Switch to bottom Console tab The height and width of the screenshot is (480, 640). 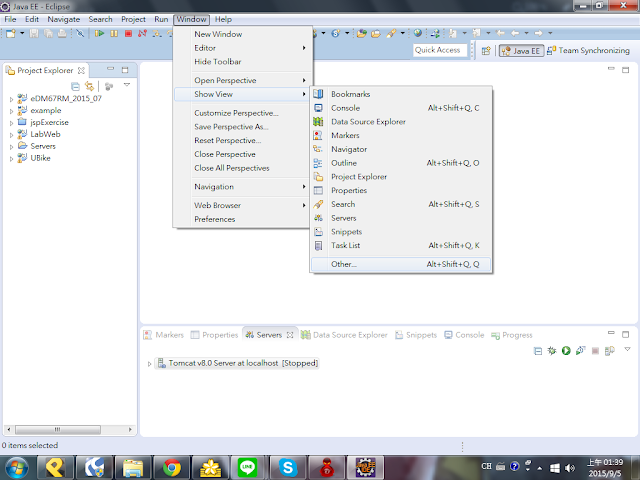coord(464,335)
